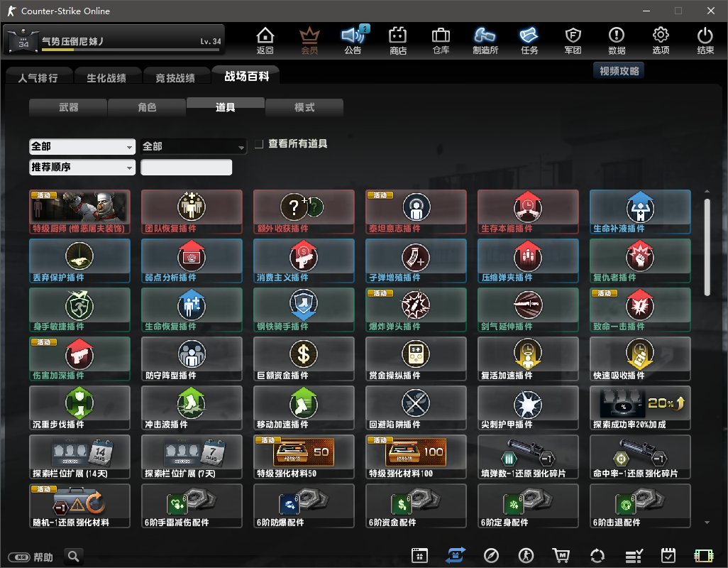Select the 子弹增殖插件 item

(416, 261)
